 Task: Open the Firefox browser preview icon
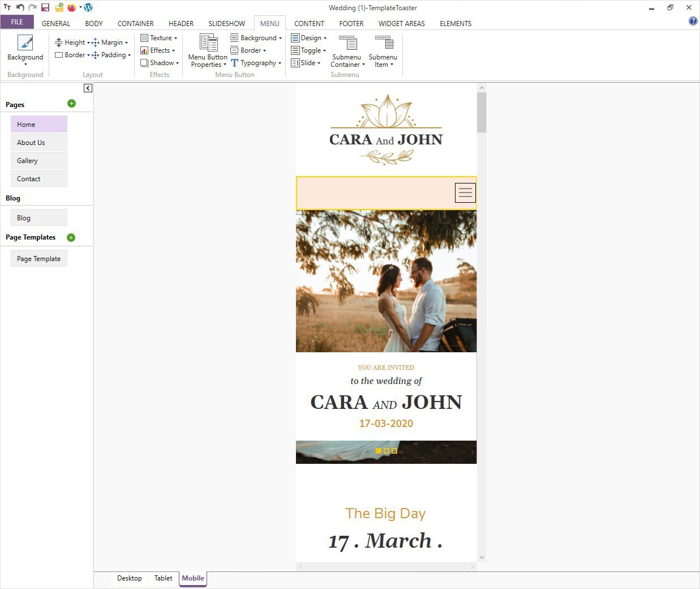coord(72,7)
